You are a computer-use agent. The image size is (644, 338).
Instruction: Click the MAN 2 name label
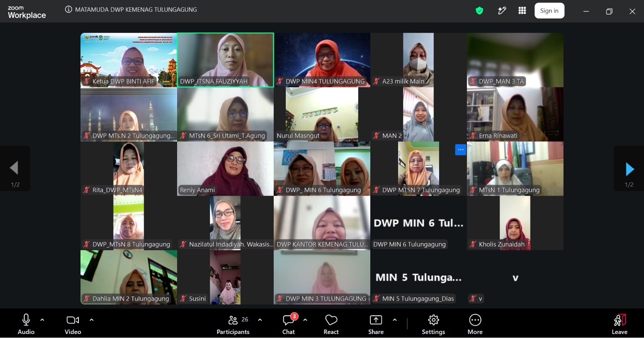pyautogui.click(x=392, y=136)
